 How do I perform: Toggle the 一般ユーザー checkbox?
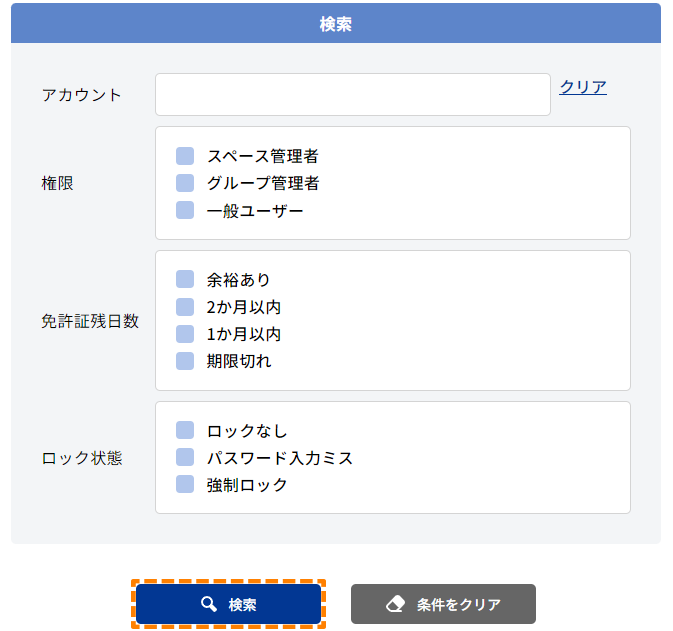point(185,210)
